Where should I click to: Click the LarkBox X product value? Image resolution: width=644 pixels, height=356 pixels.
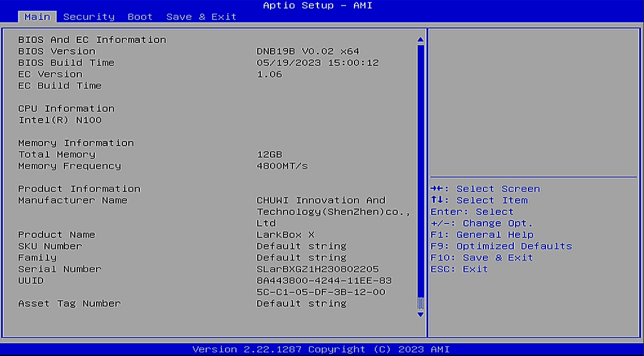pos(285,235)
